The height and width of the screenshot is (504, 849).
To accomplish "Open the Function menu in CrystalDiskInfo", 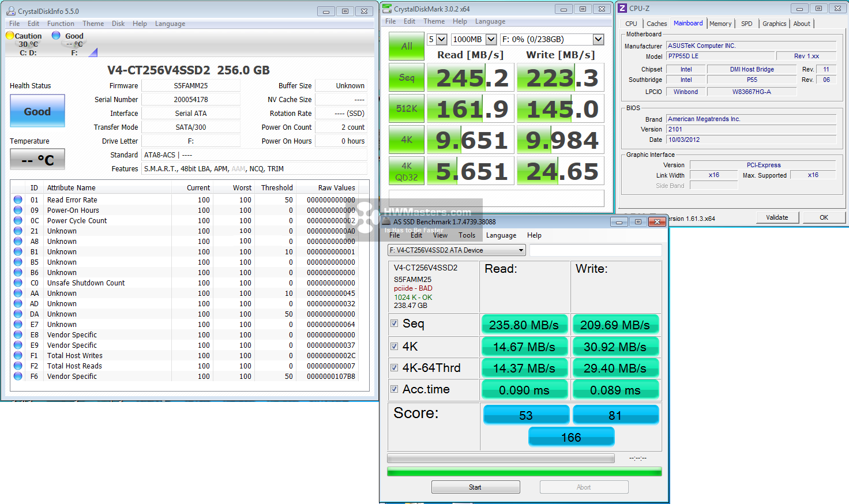I will pyautogui.click(x=61, y=24).
